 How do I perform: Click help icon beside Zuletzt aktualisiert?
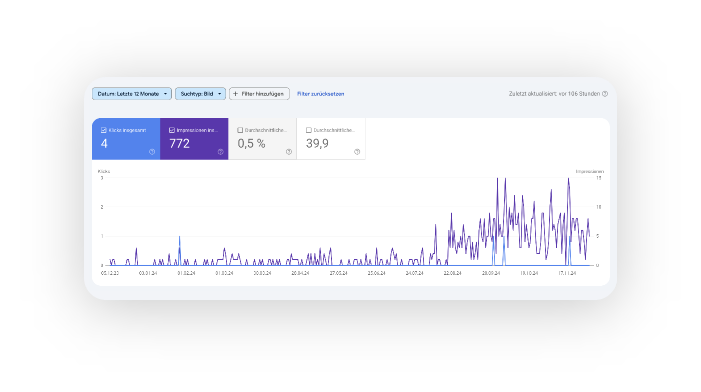pyautogui.click(x=605, y=94)
